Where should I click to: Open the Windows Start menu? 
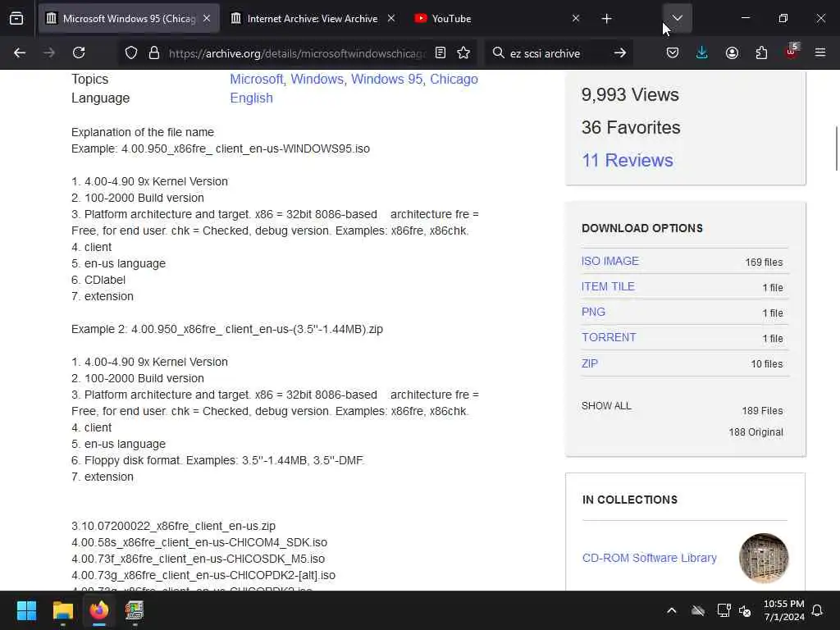[27, 610]
